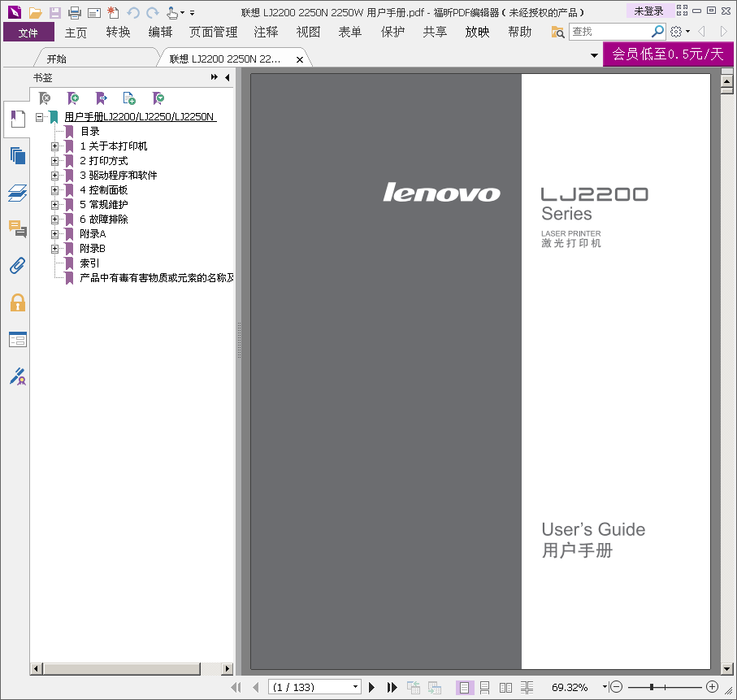Click the zoom slider handle
This screenshot has width=737, height=700.
pos(652,687)
